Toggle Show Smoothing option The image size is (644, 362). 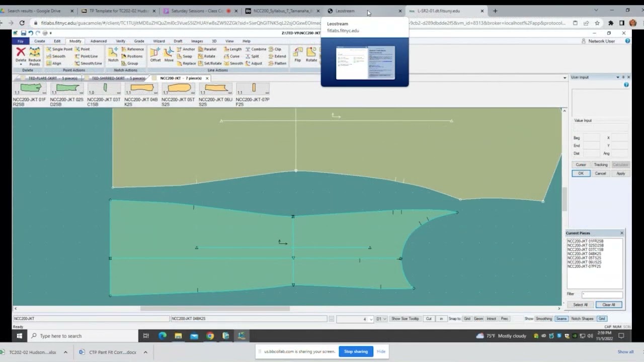click(544, 319)
